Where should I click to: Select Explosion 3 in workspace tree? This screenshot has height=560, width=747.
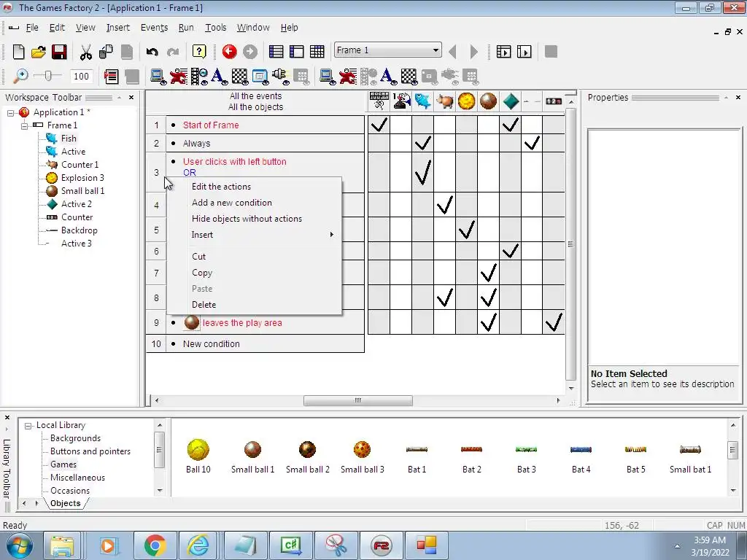click(82, 178)
